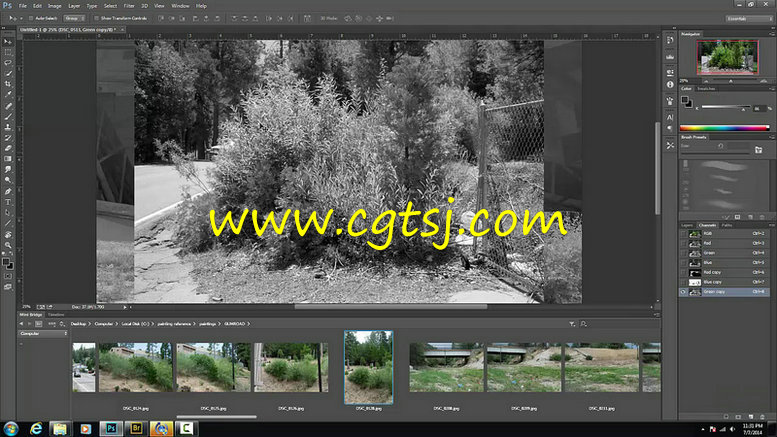Select the Lasso tool
This screenshot has height=437, width=777.
[8, 63]
